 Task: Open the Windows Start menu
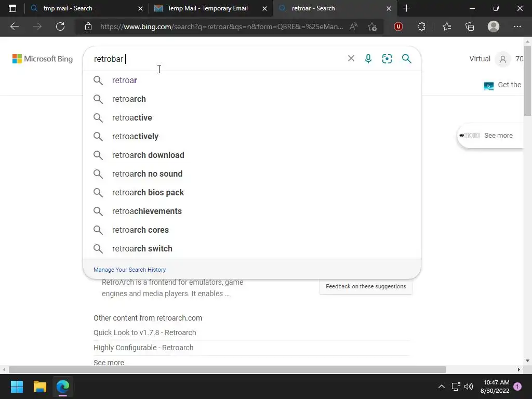click(17, 387)
